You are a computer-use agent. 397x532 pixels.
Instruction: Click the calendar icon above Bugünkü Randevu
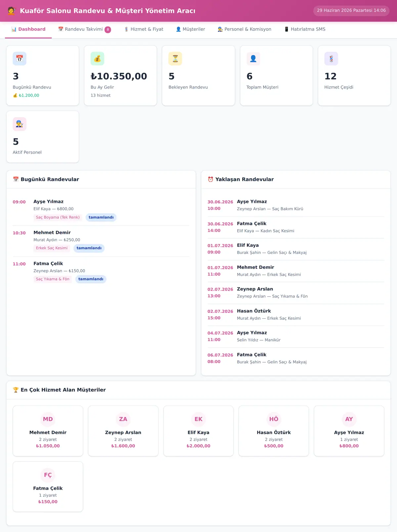(20, 59)
